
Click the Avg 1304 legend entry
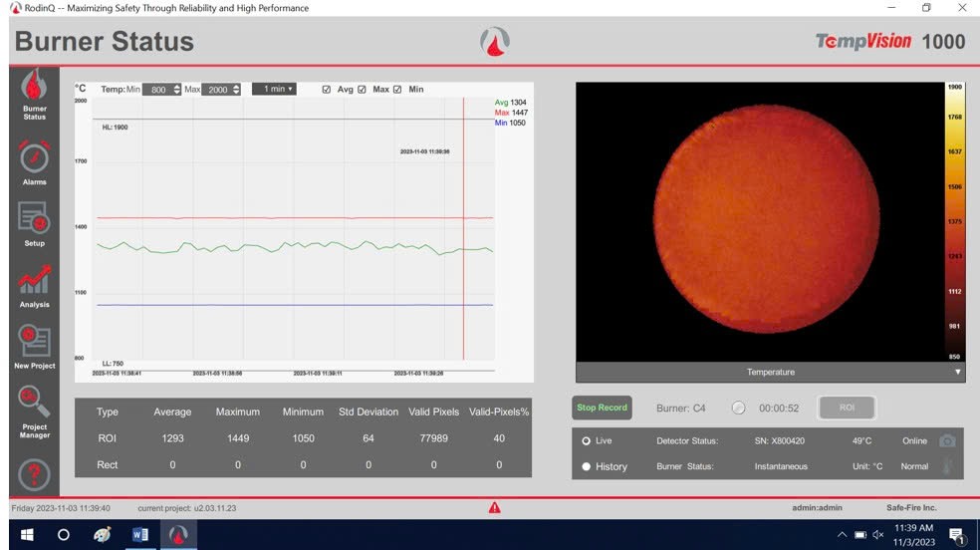click(x=511, y=102)
